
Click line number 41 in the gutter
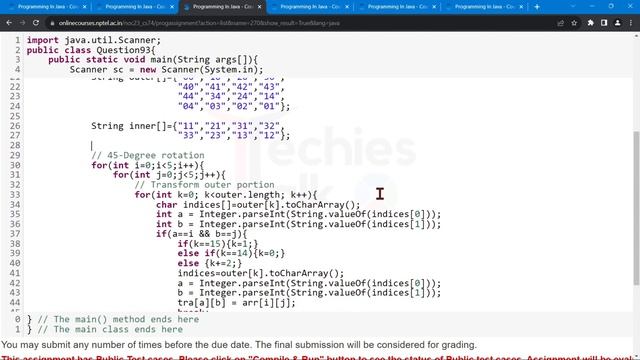click(x=15, y=273)
